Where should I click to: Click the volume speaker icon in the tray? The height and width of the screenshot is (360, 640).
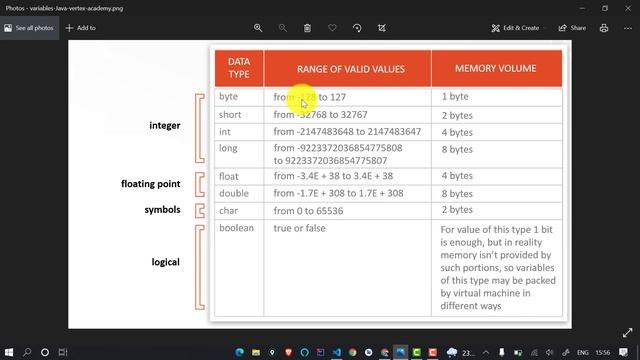[x=550, y=352]
